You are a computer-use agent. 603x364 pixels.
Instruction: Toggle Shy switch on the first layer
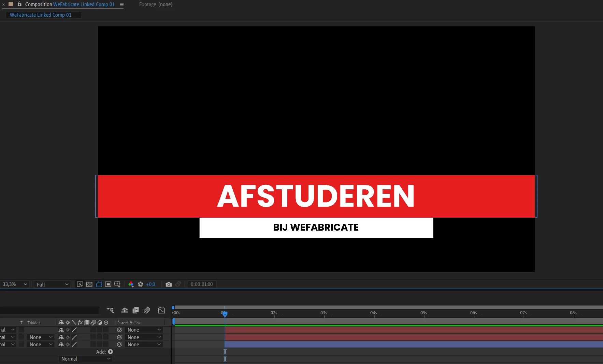[61, 330]
